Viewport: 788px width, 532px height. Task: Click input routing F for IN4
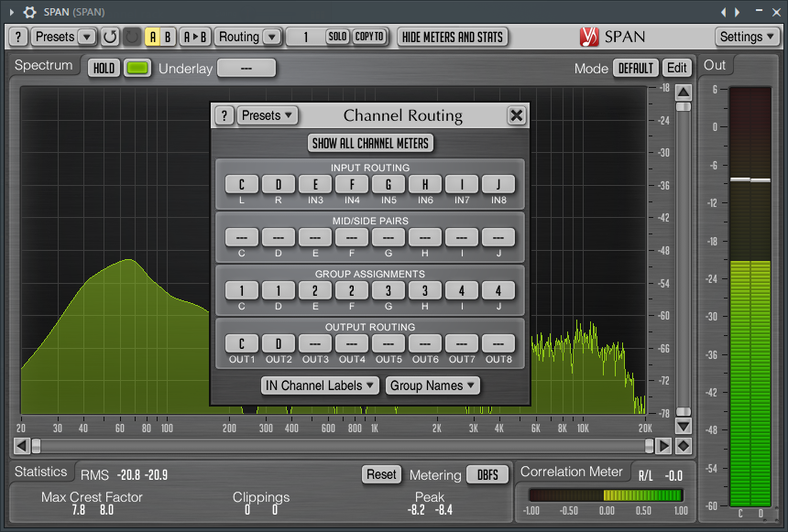[352, 184]
